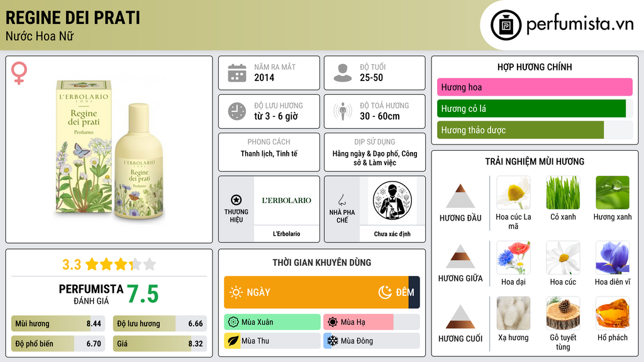644x362 pixels.
Task: Click the REGINE DEI PRATI title
Action: [x=73, y=18]
